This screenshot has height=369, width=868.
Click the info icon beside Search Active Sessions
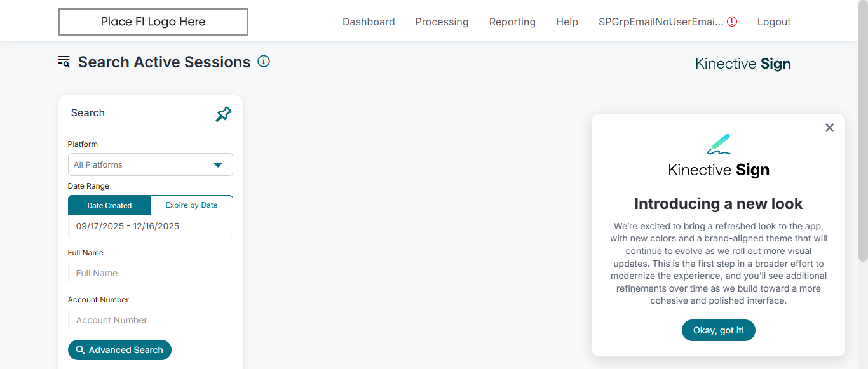264,62
